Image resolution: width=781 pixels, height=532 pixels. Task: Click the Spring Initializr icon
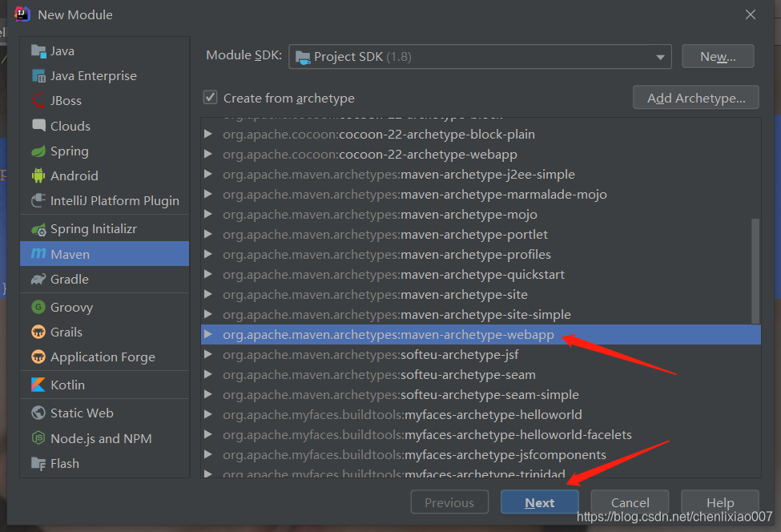38,229
